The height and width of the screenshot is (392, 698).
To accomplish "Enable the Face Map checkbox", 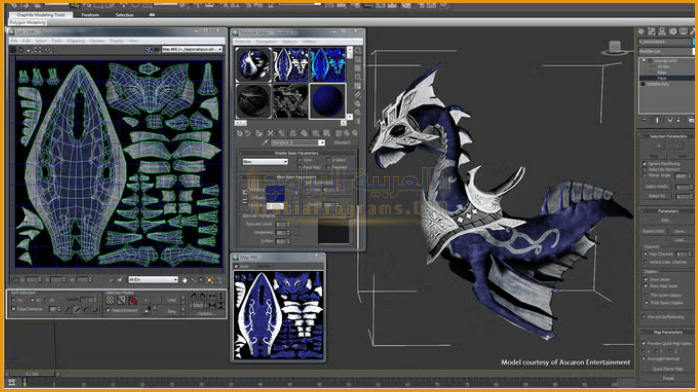I will point(300,167).
